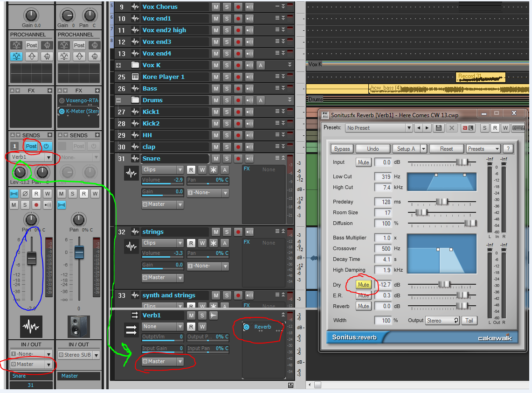Open the No Preset dropdown

point(378,128)
